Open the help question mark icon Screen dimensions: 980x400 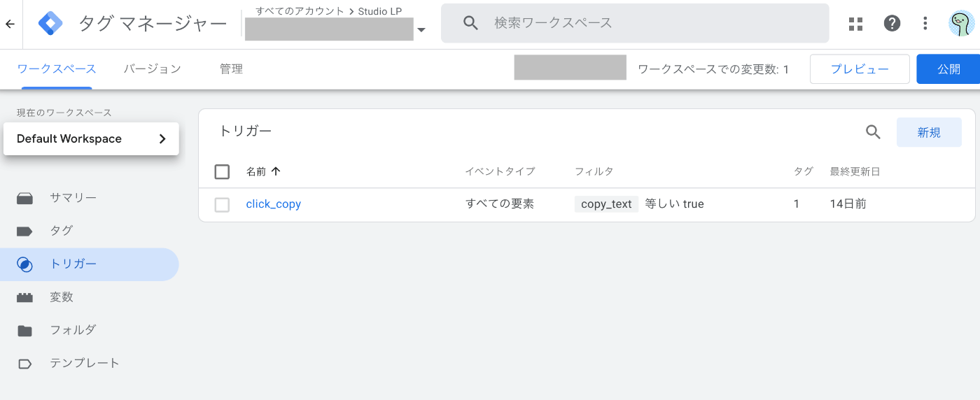click(x=892, y=24)
